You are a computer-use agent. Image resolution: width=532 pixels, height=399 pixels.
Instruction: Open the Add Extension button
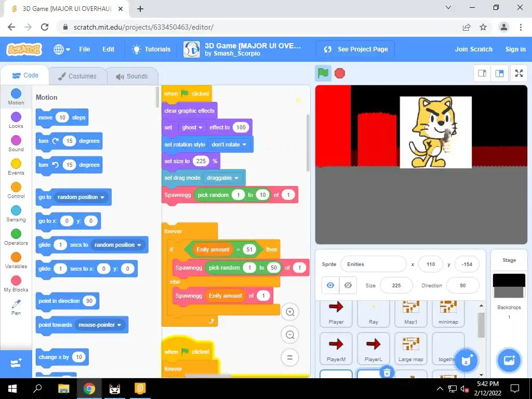(16, 364)
